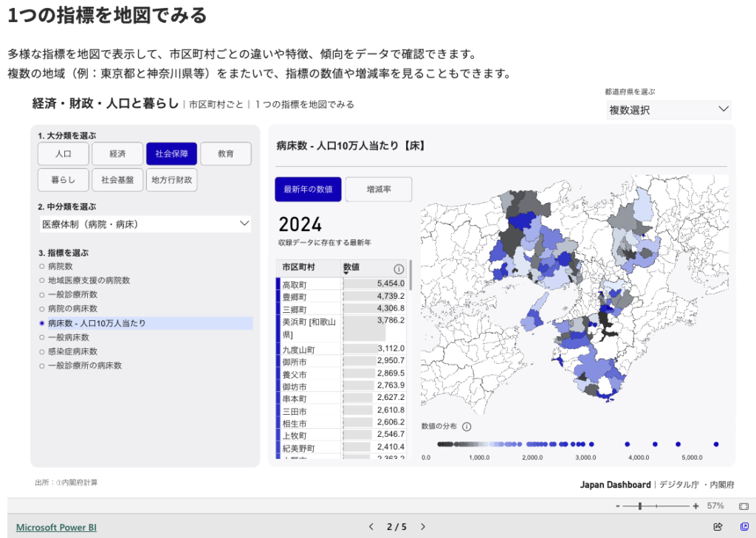756x538 pixels.
Task: Click the info icon next to 数値の分布
Action: tap(467, 427)
